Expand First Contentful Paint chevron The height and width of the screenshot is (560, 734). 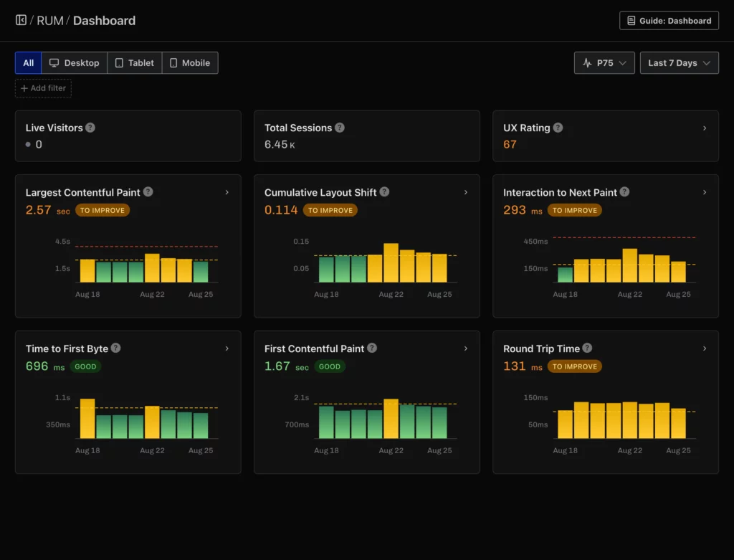(x=466, y=348)
